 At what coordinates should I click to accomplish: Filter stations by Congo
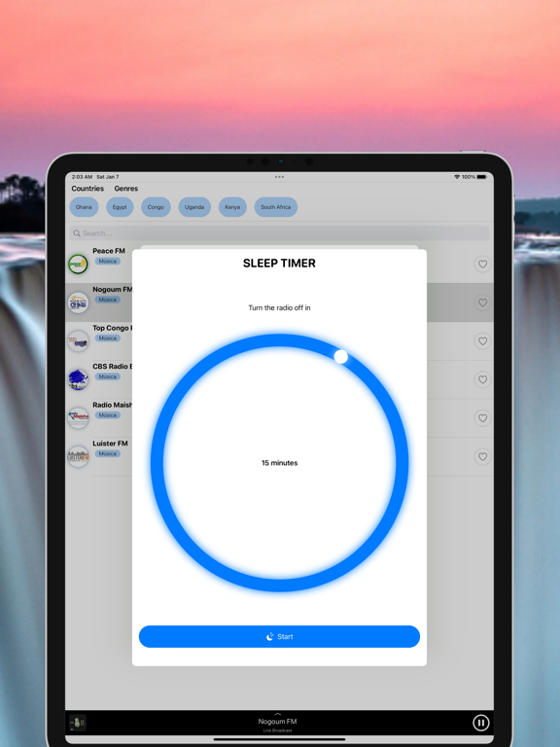pos(156,207)
